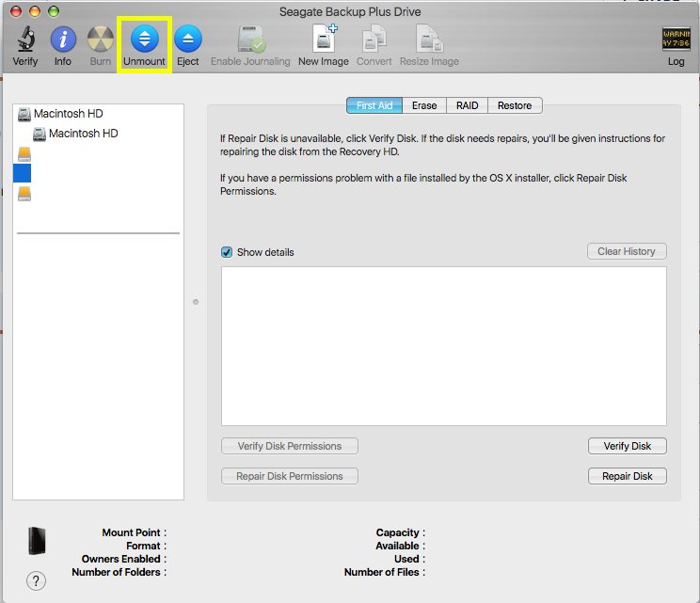This screenshot has height=603, width=700.
Task: Click the pane splitter dot handle
Action: coord(196,302)
